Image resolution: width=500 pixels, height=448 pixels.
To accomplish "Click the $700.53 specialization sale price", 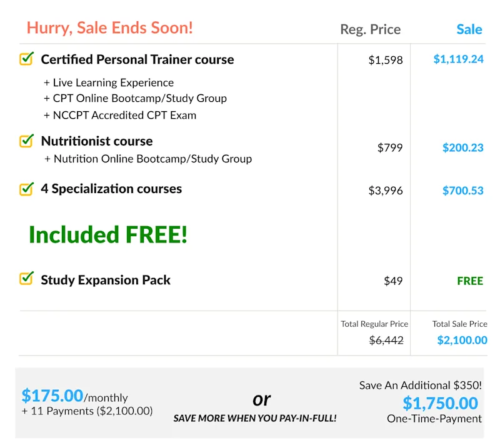I will [x=462, y=191].
